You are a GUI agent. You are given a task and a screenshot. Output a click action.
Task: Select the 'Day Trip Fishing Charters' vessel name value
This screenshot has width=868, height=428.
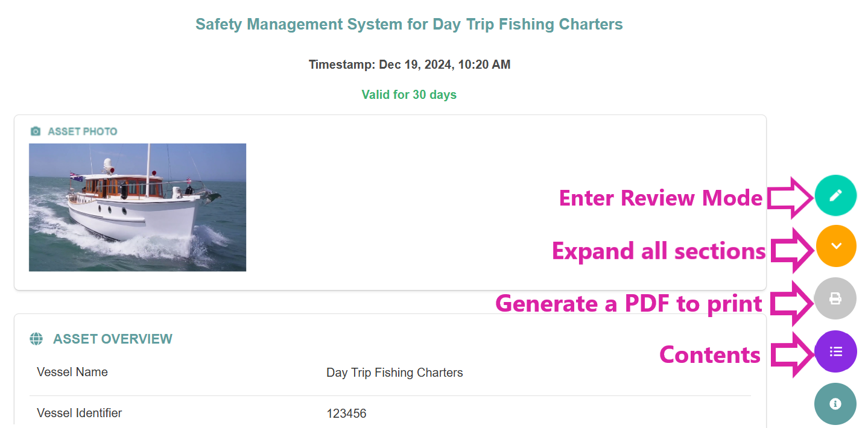click(394, 373)
